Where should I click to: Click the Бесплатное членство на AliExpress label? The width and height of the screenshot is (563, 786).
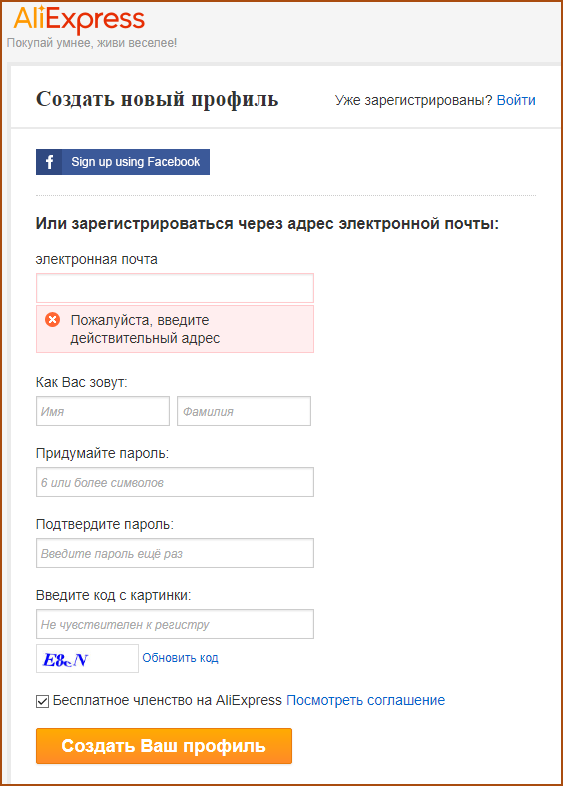pyautogui.click(x=167, y=700)
